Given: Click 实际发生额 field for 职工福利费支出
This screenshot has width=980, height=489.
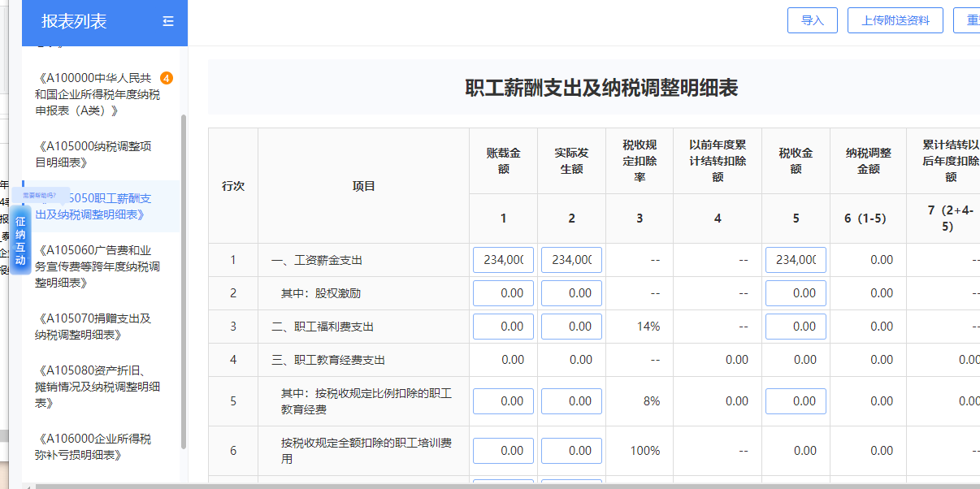Looking at the screenshot, I should 571,327.
